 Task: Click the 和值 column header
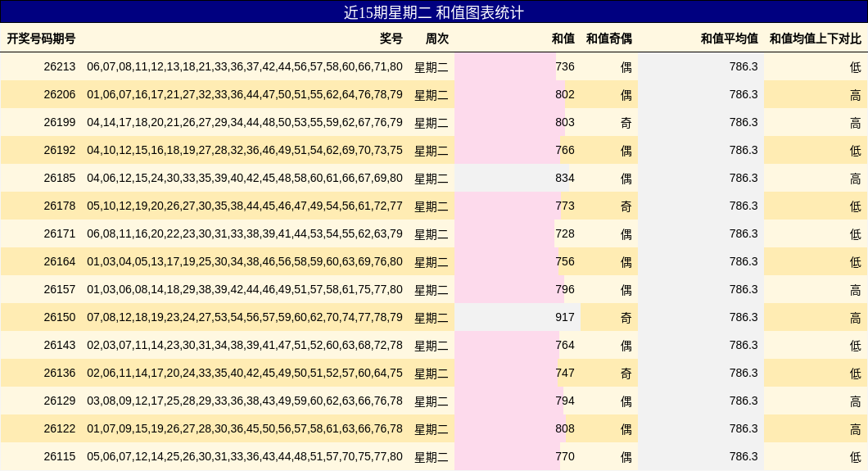click(x=563, y=38)
